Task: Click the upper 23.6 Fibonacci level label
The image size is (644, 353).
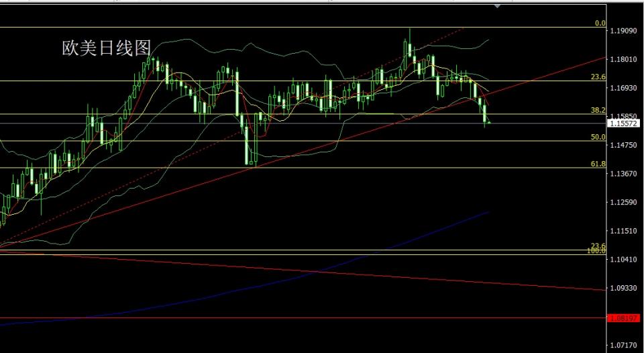Action: [598, 77]
